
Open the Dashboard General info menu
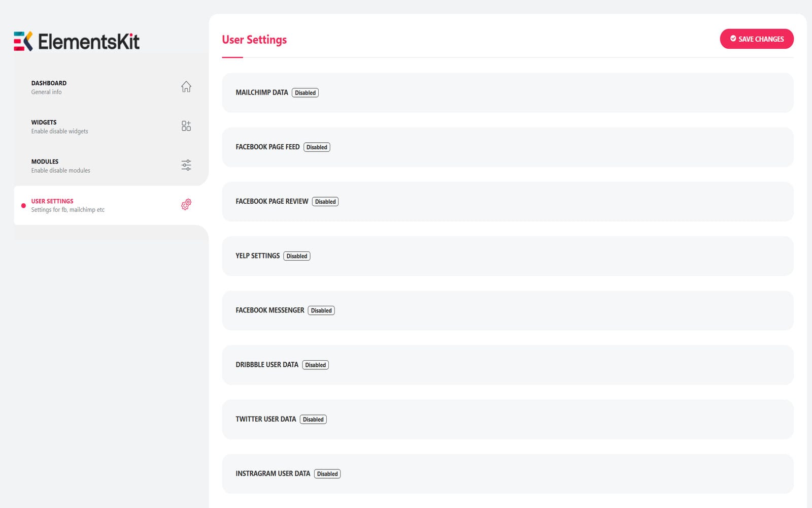(x=111, y=87)
